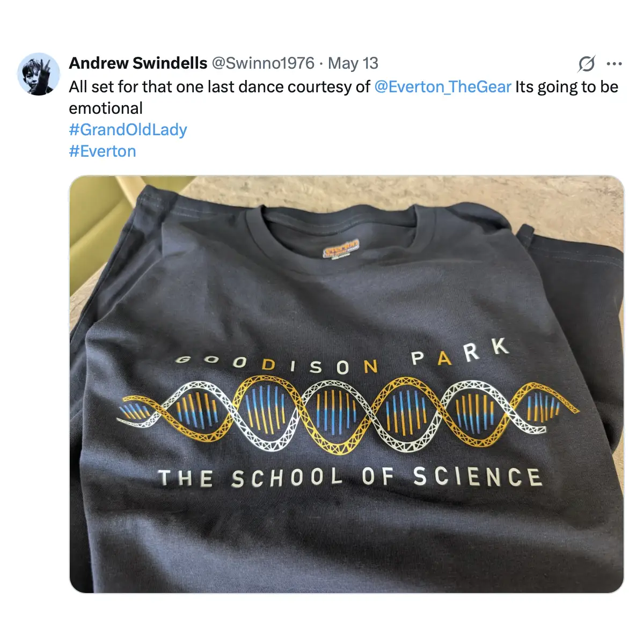Image resolution: width=644 pixels, height=644 pixels.
Task: Click the DNA helix graphic on the shirt
Action: coord(348,413)
